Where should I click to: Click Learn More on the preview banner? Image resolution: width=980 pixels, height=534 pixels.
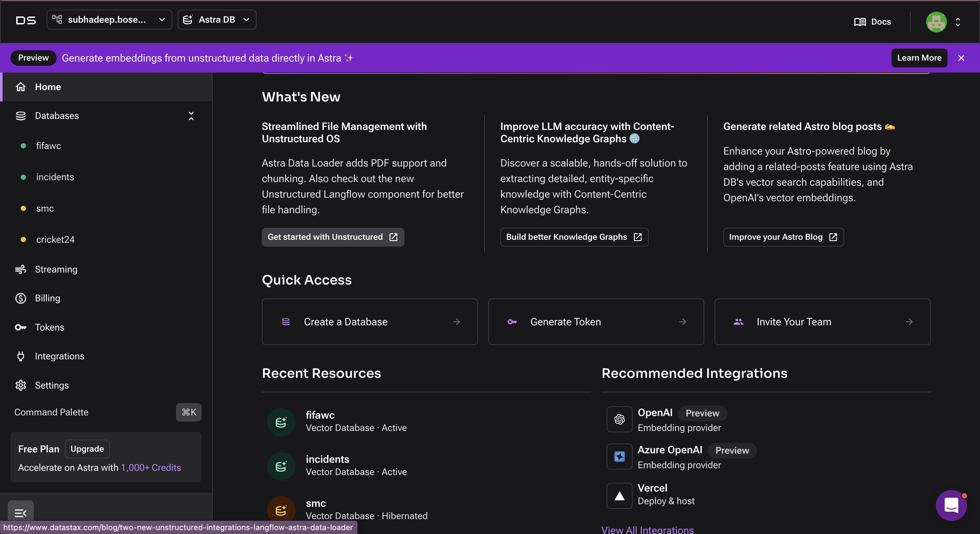coord(919,58)
